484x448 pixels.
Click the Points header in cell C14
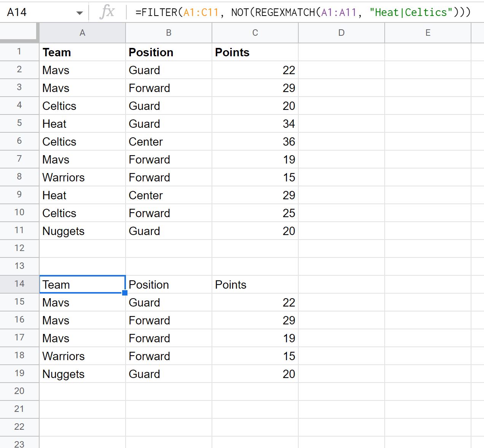pos(255,284)
